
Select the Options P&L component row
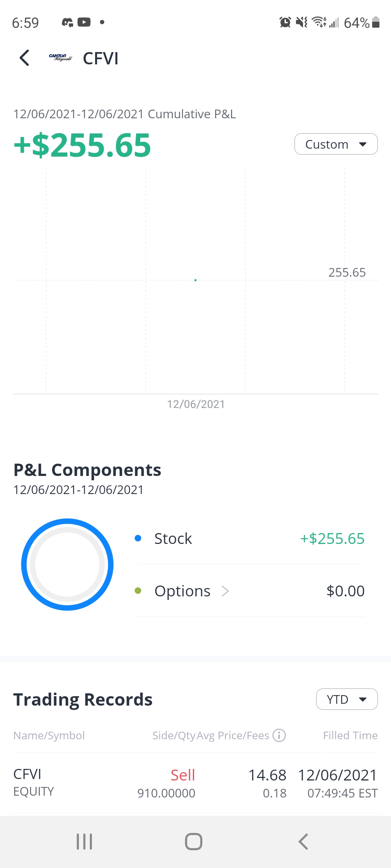249,591
